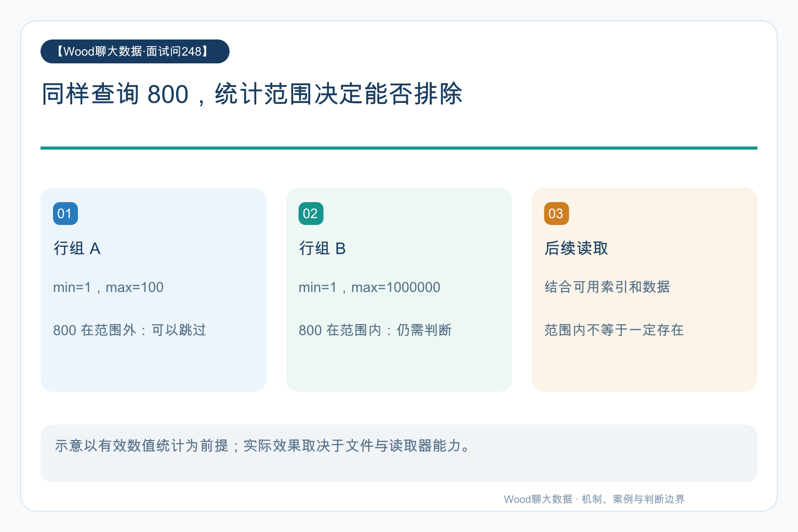Click the teal 02 number badge
Image resolution: width=798 pixels, height=532 pixels.
click(311, 214)
